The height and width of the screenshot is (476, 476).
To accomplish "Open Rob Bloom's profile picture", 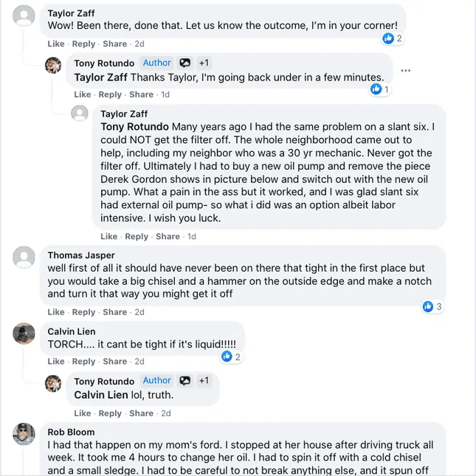I will 24,434.
